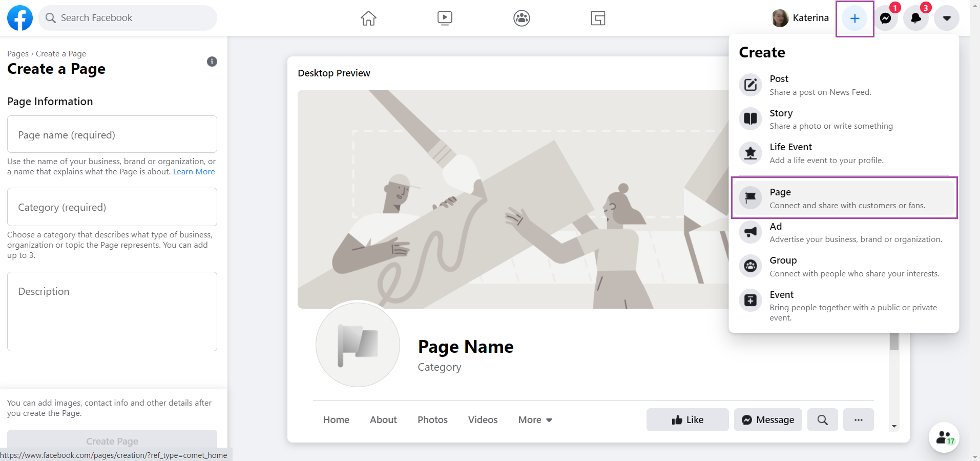Open the Account dropdown arrow

(x=947, y=18)
